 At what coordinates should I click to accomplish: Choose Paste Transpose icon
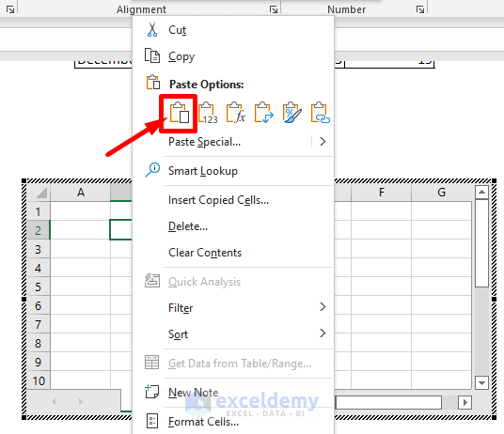tap(264, 113)
